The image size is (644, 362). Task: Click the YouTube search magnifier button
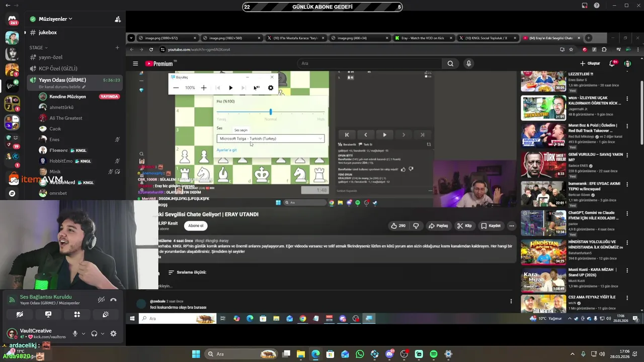point(450,63)
